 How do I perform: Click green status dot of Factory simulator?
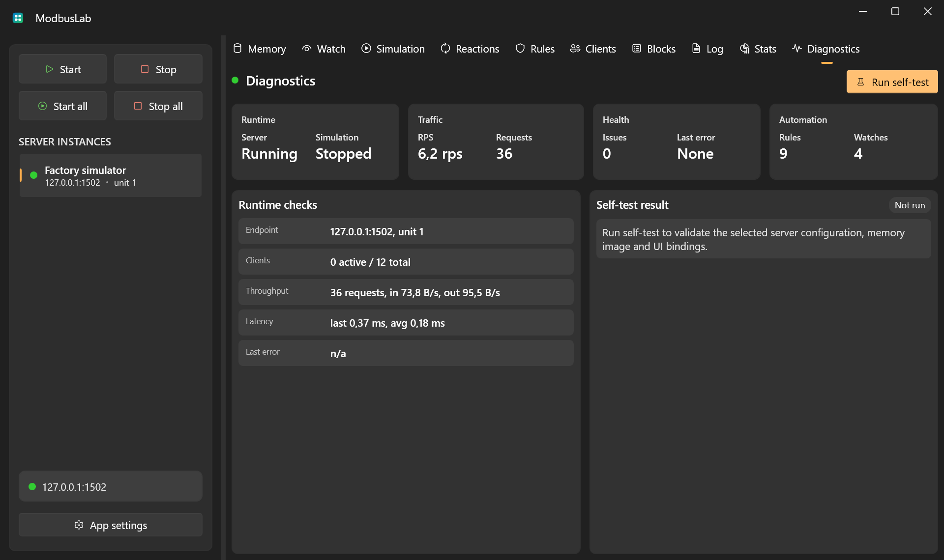point(33,175)
